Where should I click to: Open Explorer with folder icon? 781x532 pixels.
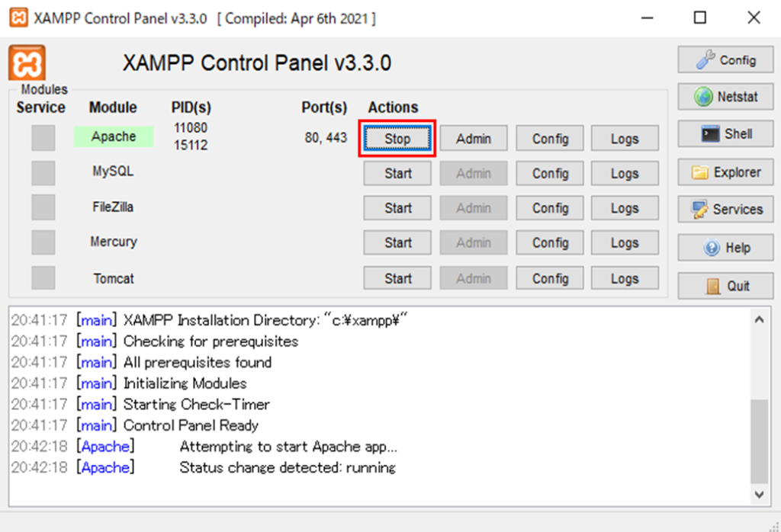725,172
